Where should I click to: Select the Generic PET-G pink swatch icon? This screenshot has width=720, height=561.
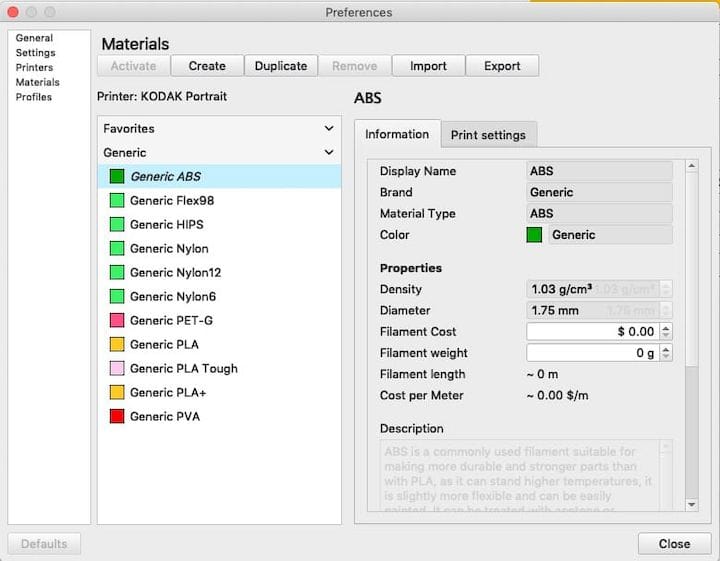coord(117,321)
